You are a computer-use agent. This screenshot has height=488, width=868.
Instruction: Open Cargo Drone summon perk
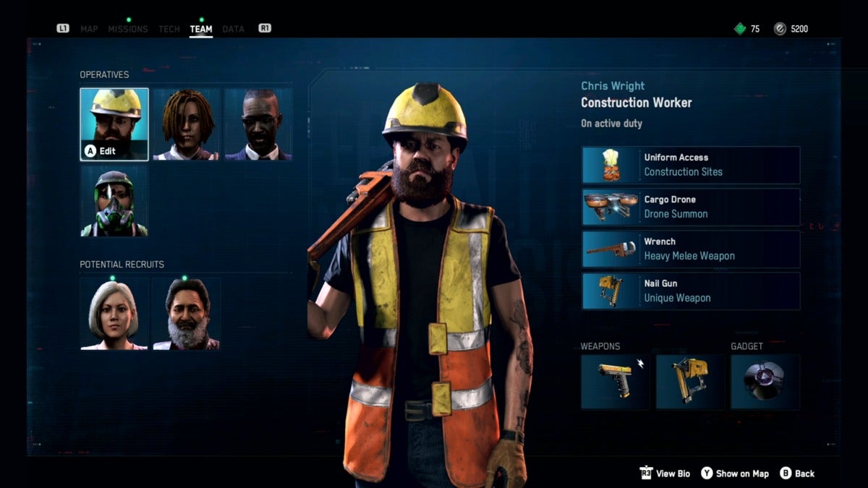coord(691,207)
